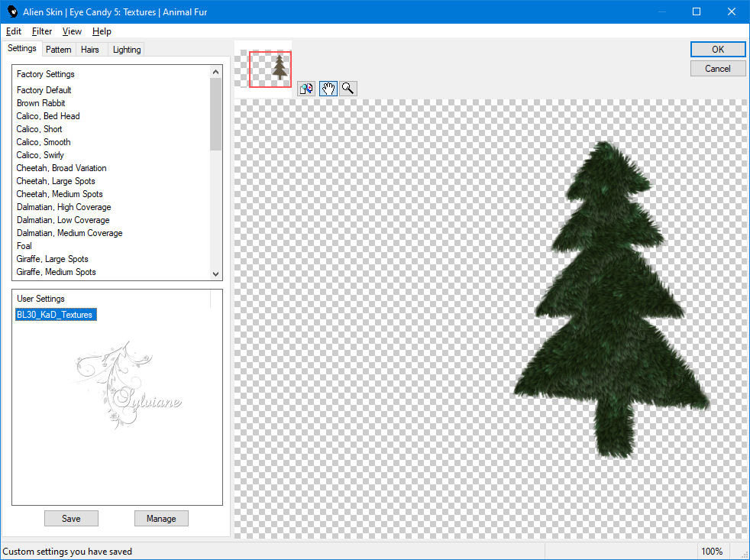Select the BL30_KaD_Textures user setting

[56, 315]
